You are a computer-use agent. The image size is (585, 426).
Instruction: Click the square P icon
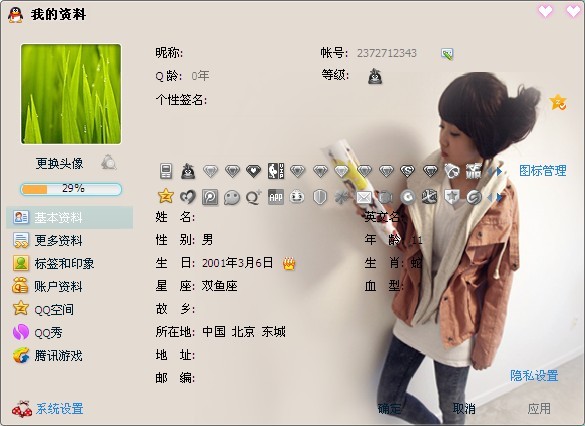pos(210,197)
